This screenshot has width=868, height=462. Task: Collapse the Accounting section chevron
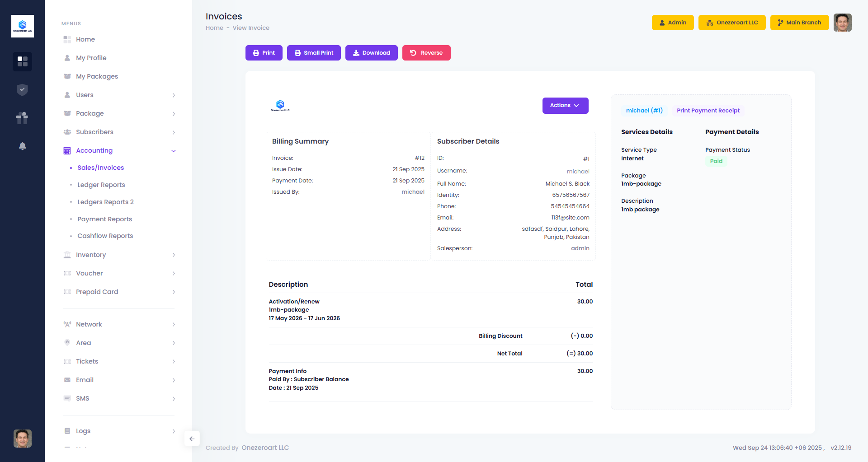(x=174, y=151)
